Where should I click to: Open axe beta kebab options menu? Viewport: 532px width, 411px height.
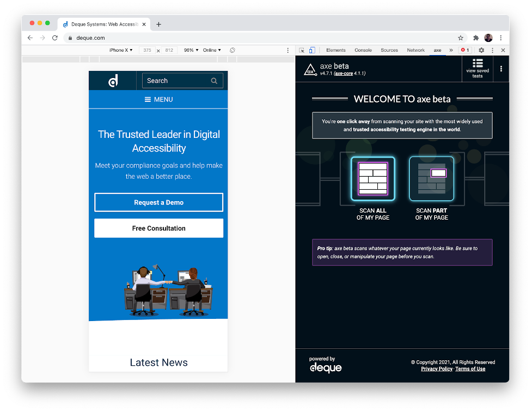tap(501, 69)
